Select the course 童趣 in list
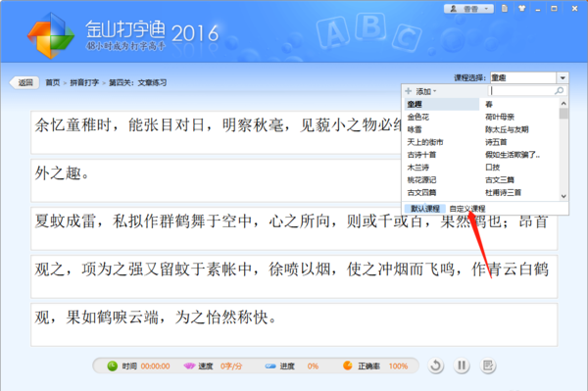The width and height of the screenshot is (588, 391). [x=442, y=104]
